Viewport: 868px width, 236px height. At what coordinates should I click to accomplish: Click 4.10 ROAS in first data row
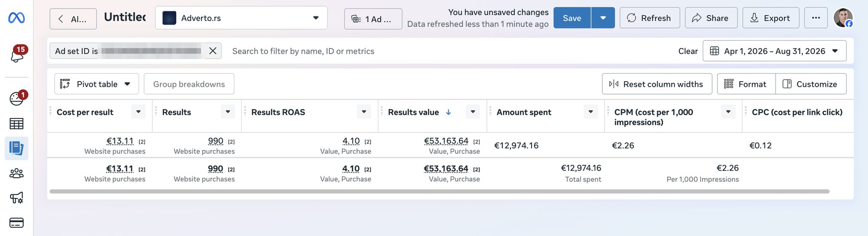tap(351, 141)
